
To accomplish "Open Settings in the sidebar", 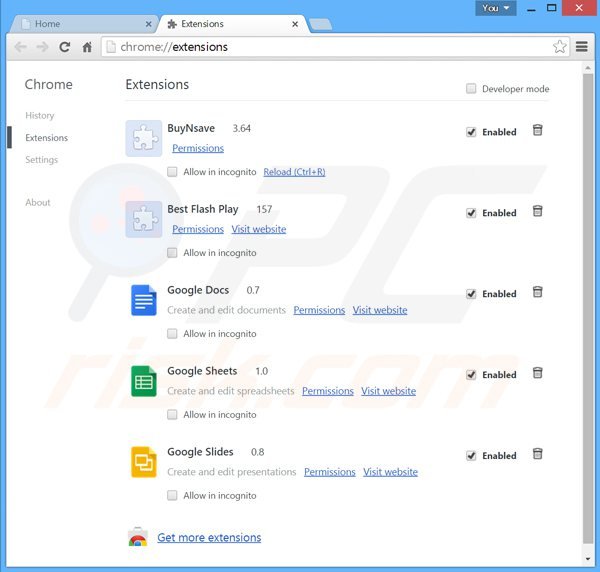I will pos(42,160).
